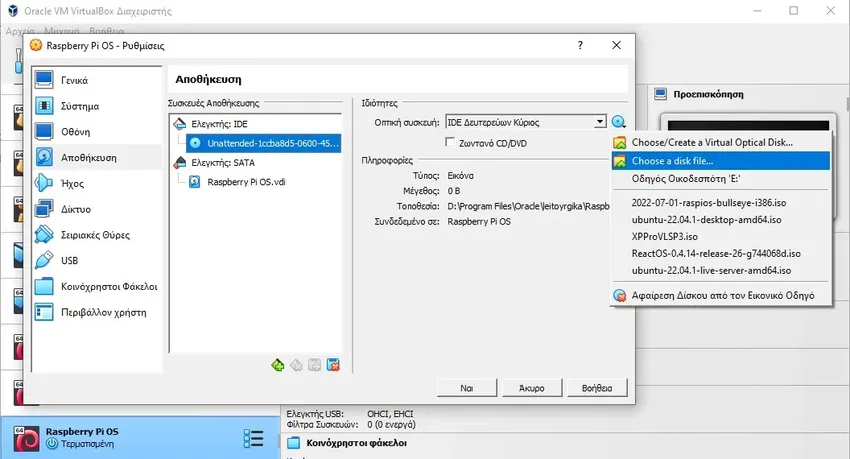The height and width of the screenshot is (459, 850).
Task: Click the Ελεγκτής: IDE controller icon
Action: coord(179,124)
